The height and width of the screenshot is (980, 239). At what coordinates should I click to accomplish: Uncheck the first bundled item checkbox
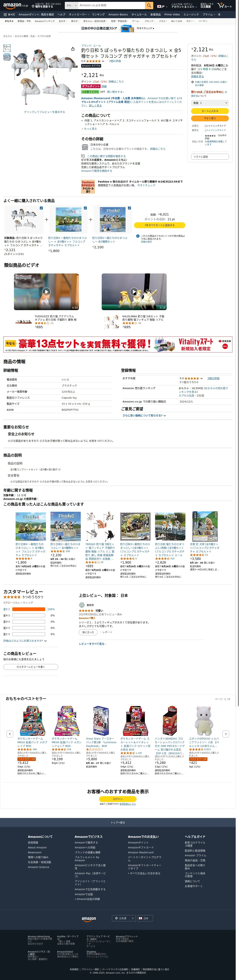(41, 208)
